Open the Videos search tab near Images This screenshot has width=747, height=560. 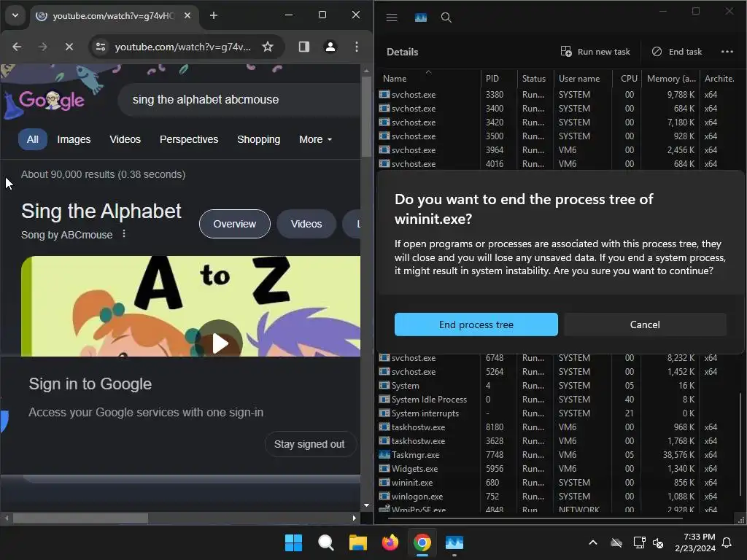tap(125, 139)
